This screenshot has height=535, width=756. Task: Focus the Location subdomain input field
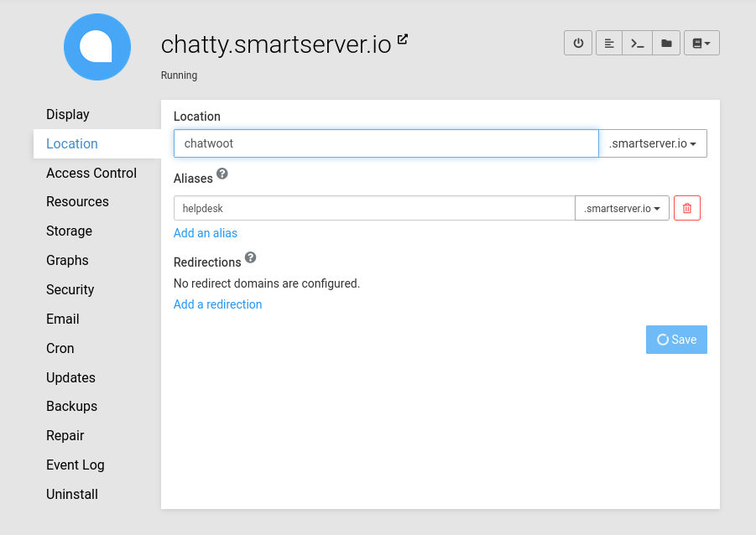pyautogui.click(x=386, y=143)
